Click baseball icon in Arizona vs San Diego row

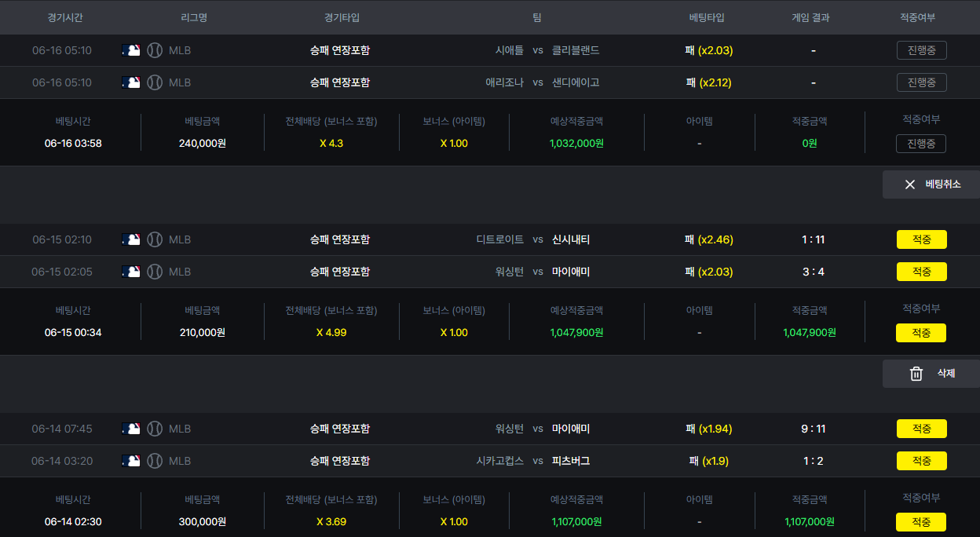155,82
